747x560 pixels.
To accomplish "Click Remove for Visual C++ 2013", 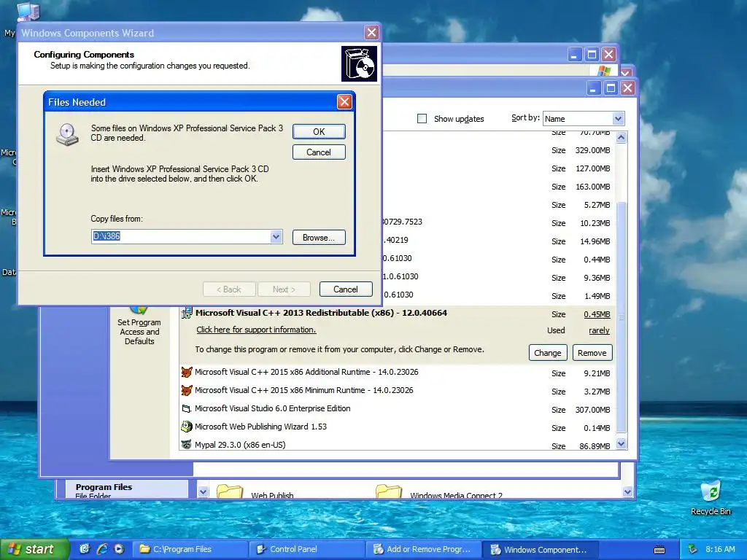I will point(592,353).
